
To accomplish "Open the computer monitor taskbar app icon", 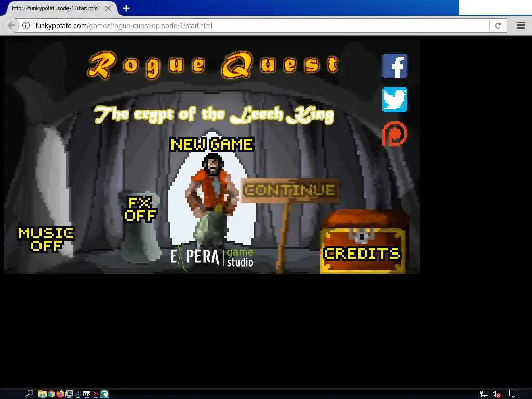I will pyautogui.click(x=69, y=394).
